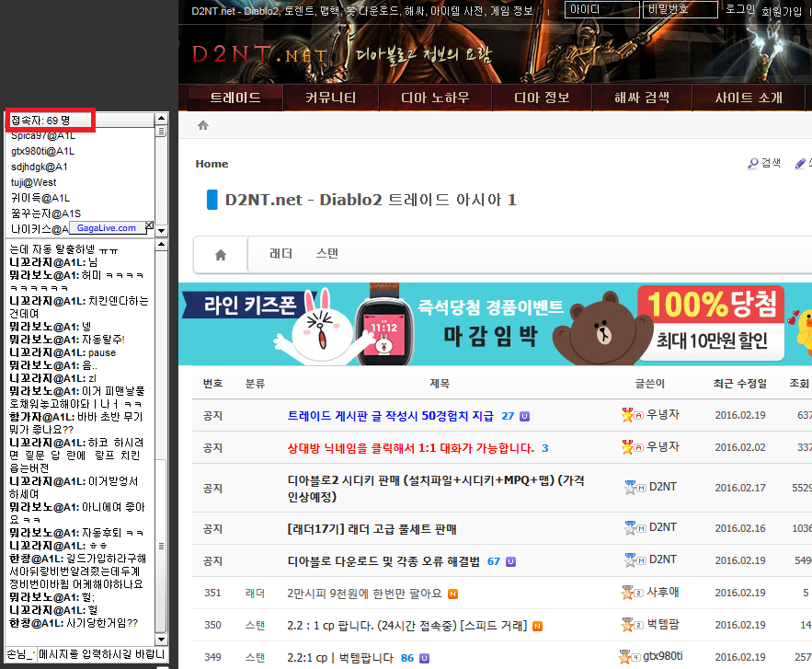Click the U badge on the 다운로드 오류 해결법 post
This screenshot has width=812, height=669.
point(510,561)
